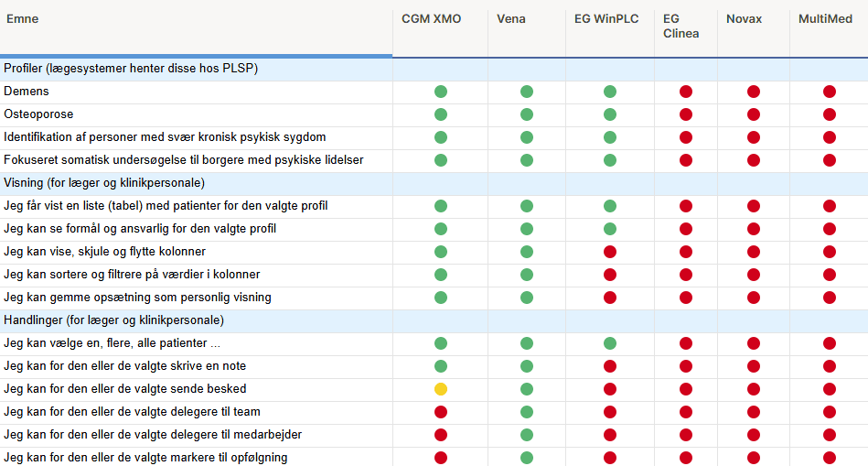Viewport: 868px width, 466px height.
Task: Click the Osteoporose dot in the EG WinPLC column
Action: click(x=609, y=114)
